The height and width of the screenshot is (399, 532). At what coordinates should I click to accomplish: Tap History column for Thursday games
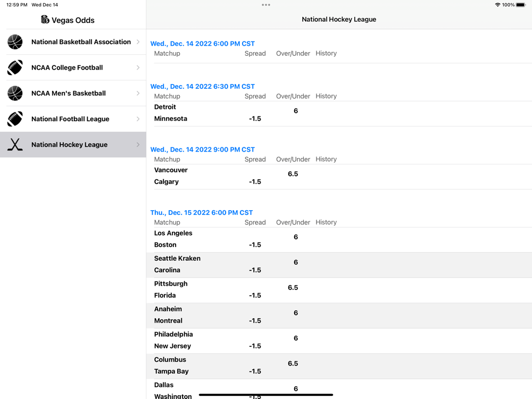326,222
